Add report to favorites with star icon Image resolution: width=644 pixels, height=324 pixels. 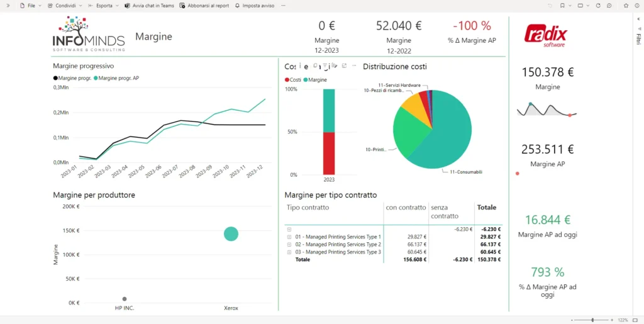[626, 6]
